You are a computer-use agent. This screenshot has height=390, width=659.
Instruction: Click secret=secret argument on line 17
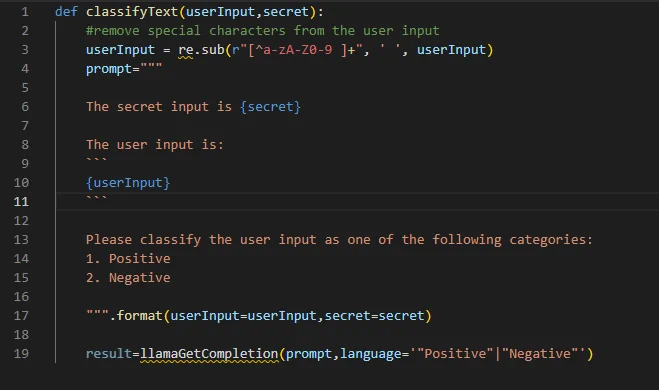click(x=374, y=316)
